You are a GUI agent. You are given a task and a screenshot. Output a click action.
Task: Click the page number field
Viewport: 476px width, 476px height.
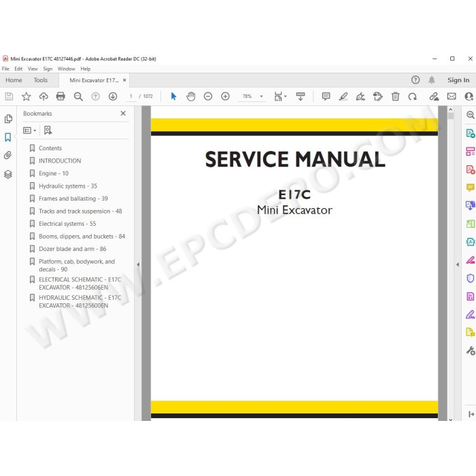[x=131, y=97]
